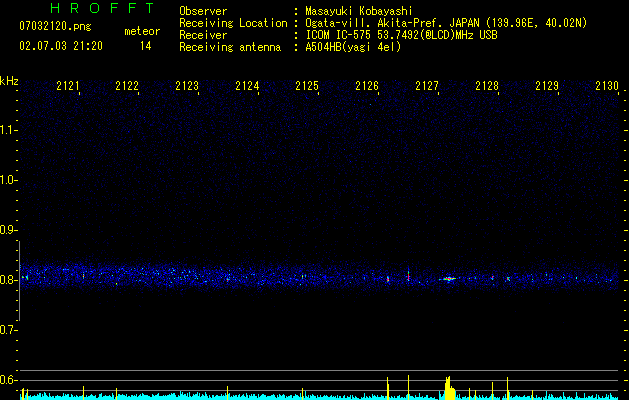Click the 0.6 kHz axis label
This screenshot has width=629, height=400.
(x=8, y=380)
